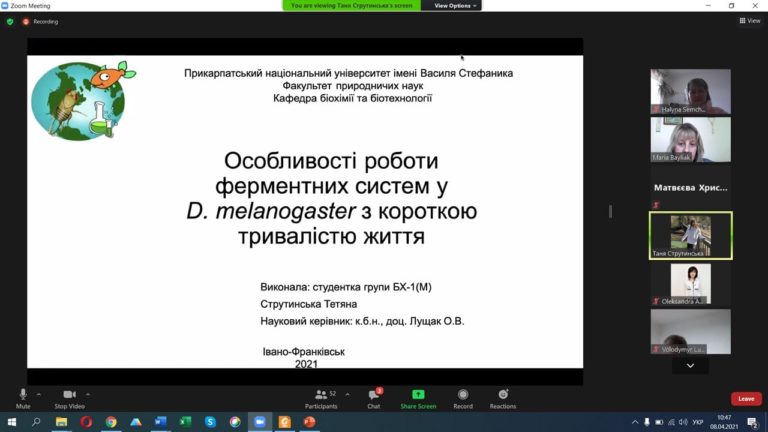Screen dimensions: 768x432
Task: Open the View layout menu
Action: 750,21
